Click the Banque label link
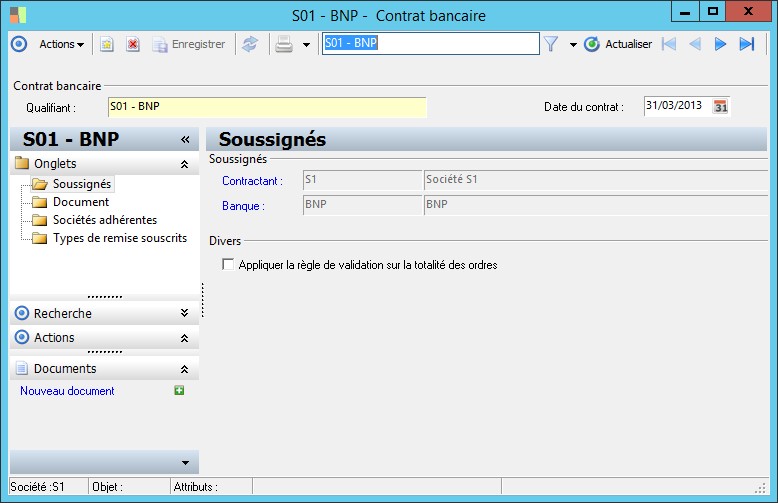Screen dimensions: 778x503 pyautogui.click(x=243, y=206)
